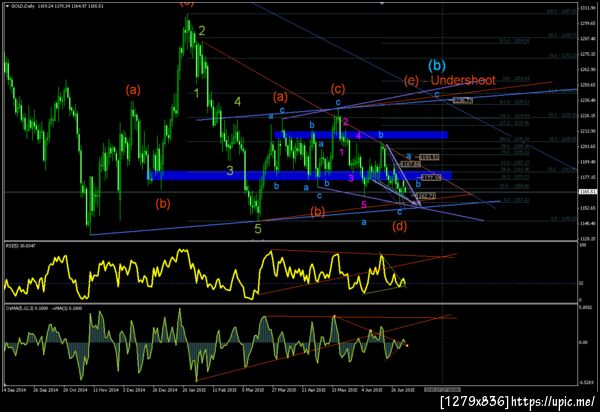Click the 21 Apr 2015 date label
Viewport: 600px width, 412px height.
[x=314, y=390]
